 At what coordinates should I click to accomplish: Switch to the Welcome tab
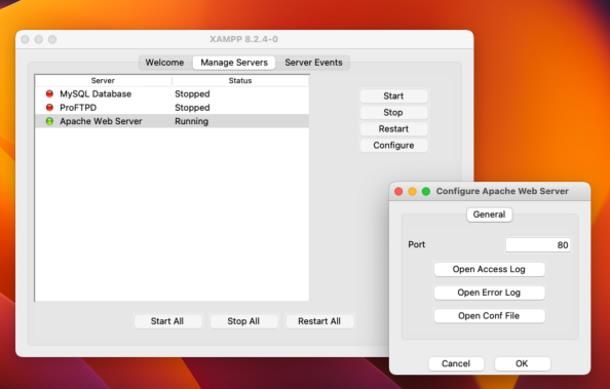coord(165,63)
